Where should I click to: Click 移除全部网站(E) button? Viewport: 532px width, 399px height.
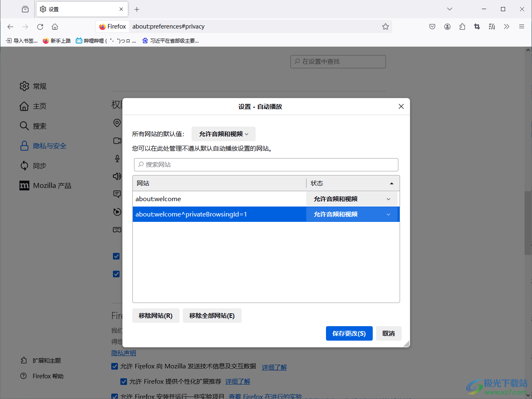(x=212, y=316)
